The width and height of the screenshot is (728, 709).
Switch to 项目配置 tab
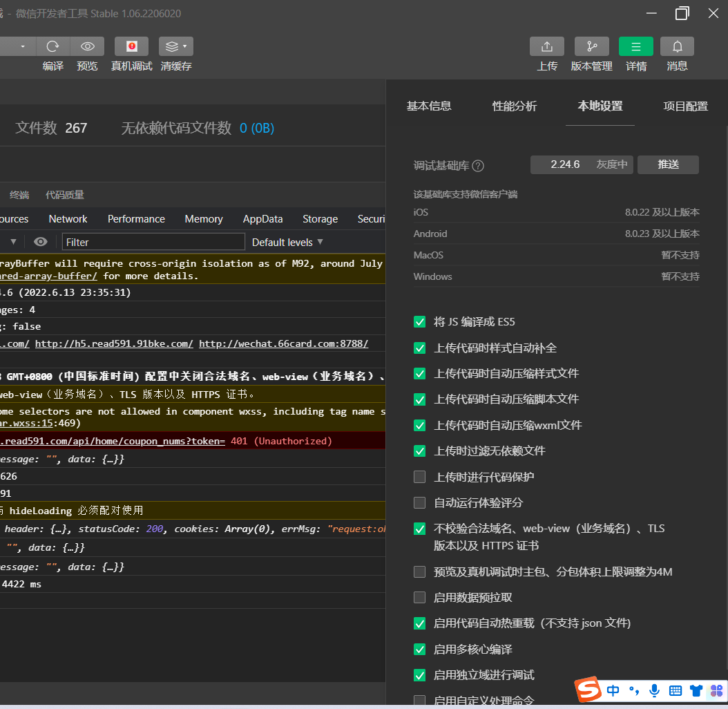[686, 106]
